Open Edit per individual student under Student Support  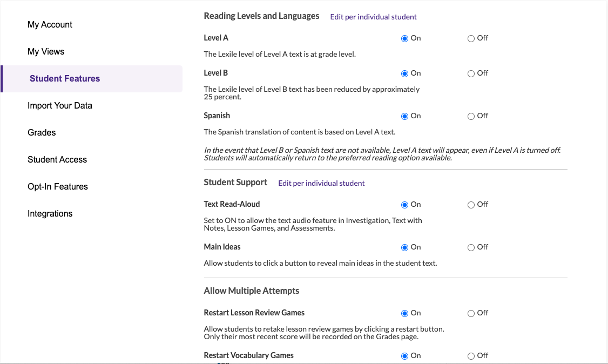(321, 184)
